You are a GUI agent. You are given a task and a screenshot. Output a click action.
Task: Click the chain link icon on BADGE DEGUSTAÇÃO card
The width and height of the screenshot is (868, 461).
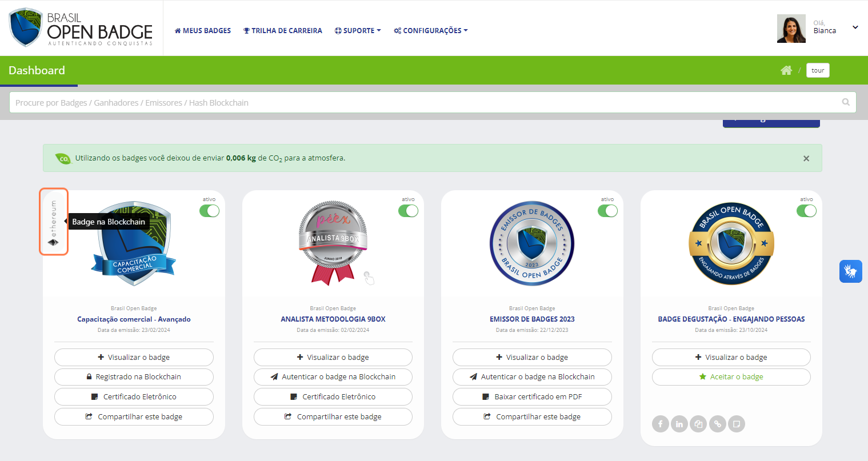(718, 424)
